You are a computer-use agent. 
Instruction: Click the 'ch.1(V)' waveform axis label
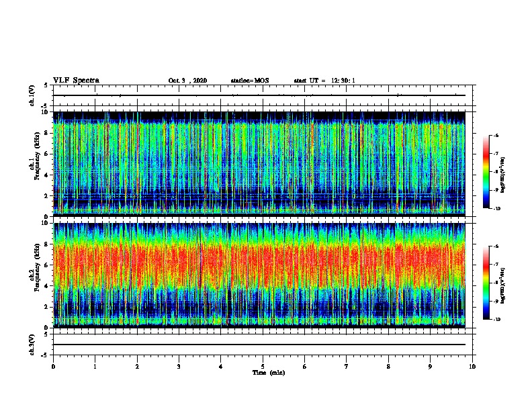point(32,95)
